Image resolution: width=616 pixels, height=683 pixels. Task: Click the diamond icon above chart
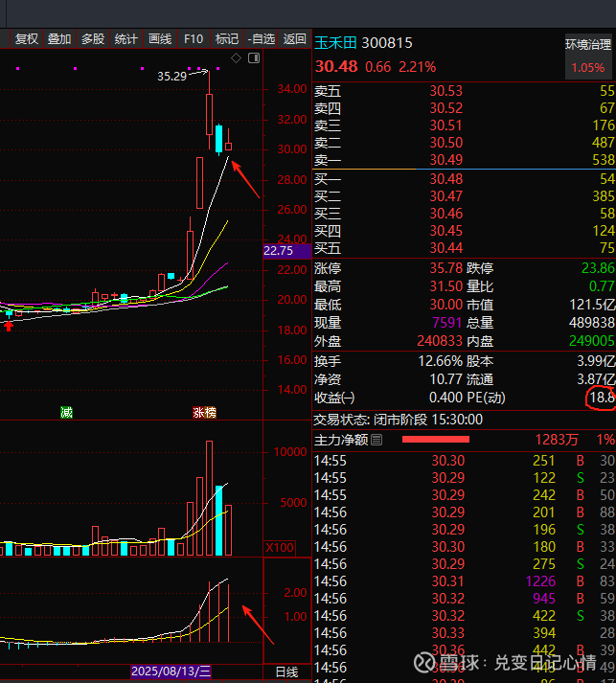click(x=236, y=57)
